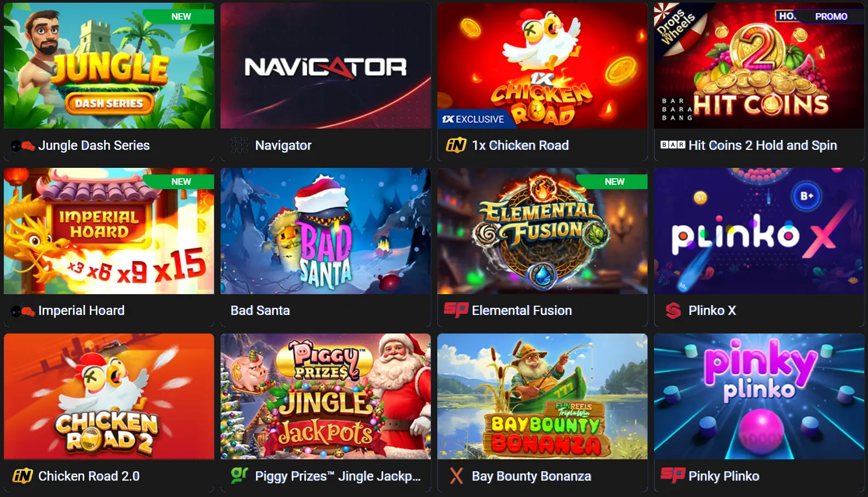
Task: Click the green provider icon beside Piggy Prizes
Action: click(x=239, y=475)
